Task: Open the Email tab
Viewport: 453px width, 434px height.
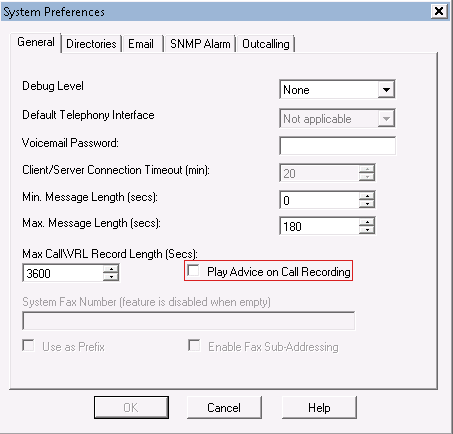Action: pyautogui.click(x=141, y=44)
